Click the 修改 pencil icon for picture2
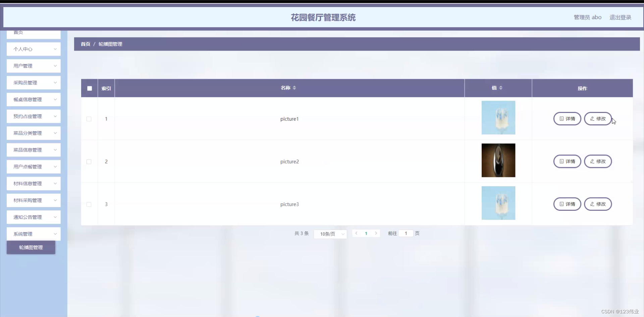 [x=591, y=161]
